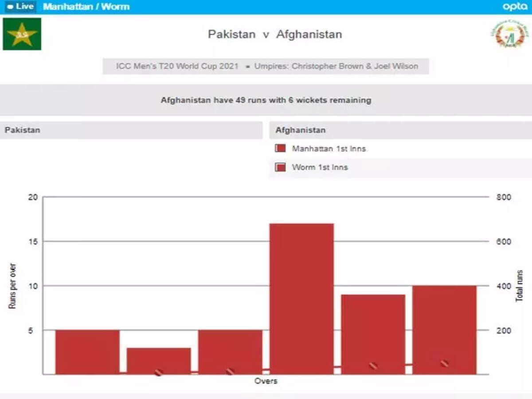Expand the Afghanistan team panel header
This screenshot has width=532, height=399.
400,130
